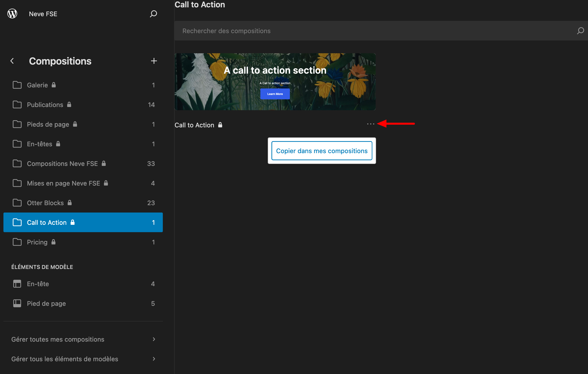This screenshot has width=588, height=374.
Task: Select the Pricing category
Action: 37,242
